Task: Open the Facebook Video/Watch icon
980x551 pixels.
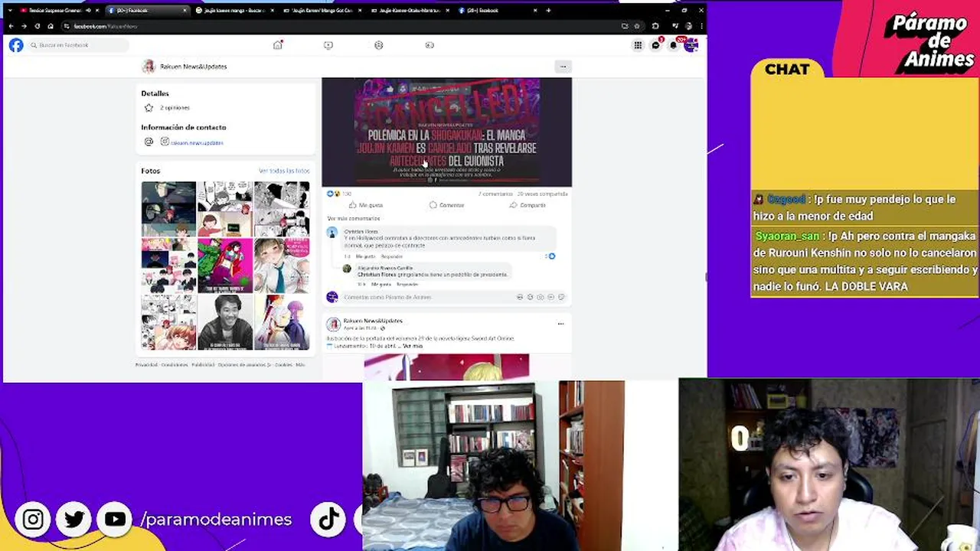Action: click(328, 45)
